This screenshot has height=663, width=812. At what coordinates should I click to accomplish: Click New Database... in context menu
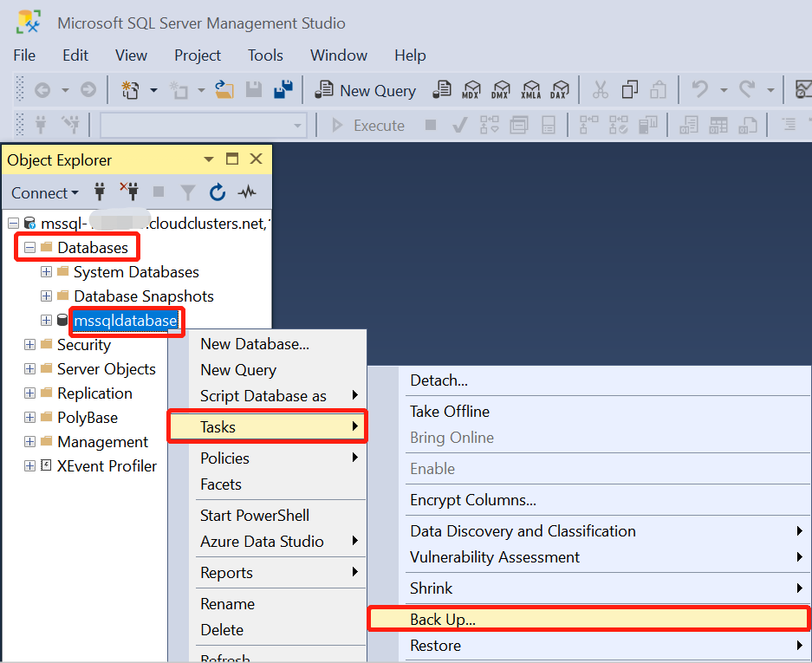(x=254, y=343)
